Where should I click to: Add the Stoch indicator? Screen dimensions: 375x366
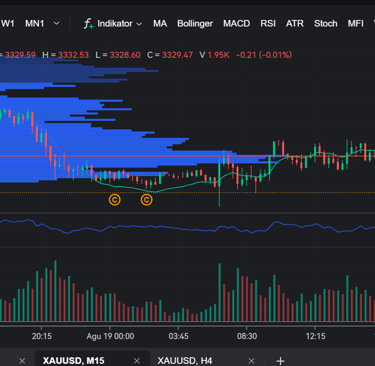326,24
